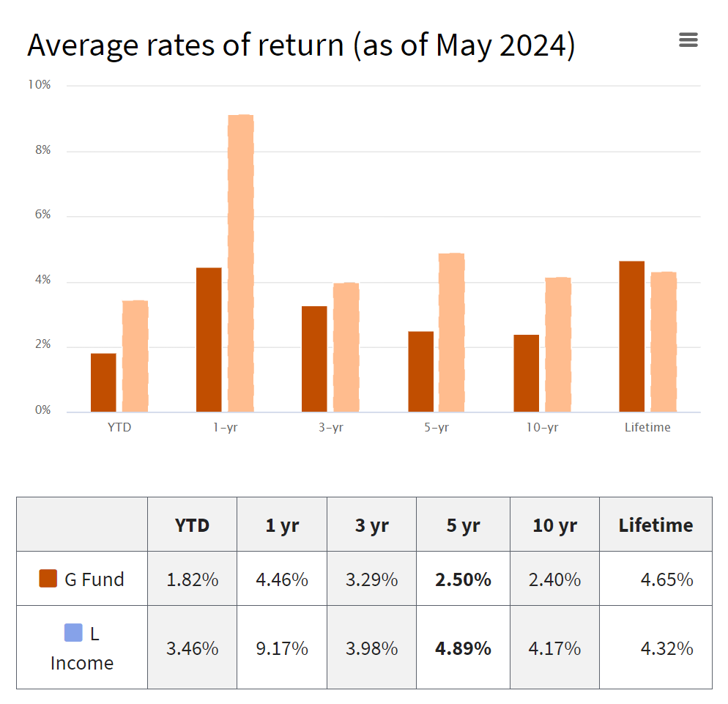Click the L Income 10-yr bar
728x704 pixels.
coord(557,344)
